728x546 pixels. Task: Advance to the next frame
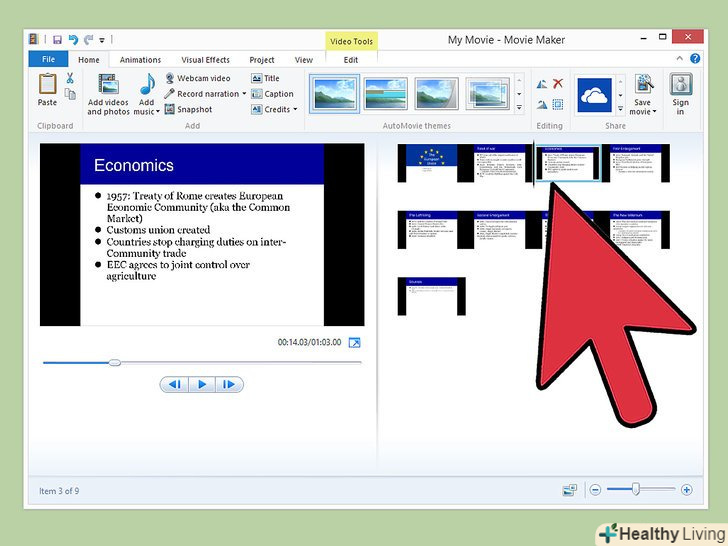pyautogui.click(x=229, y=384)
